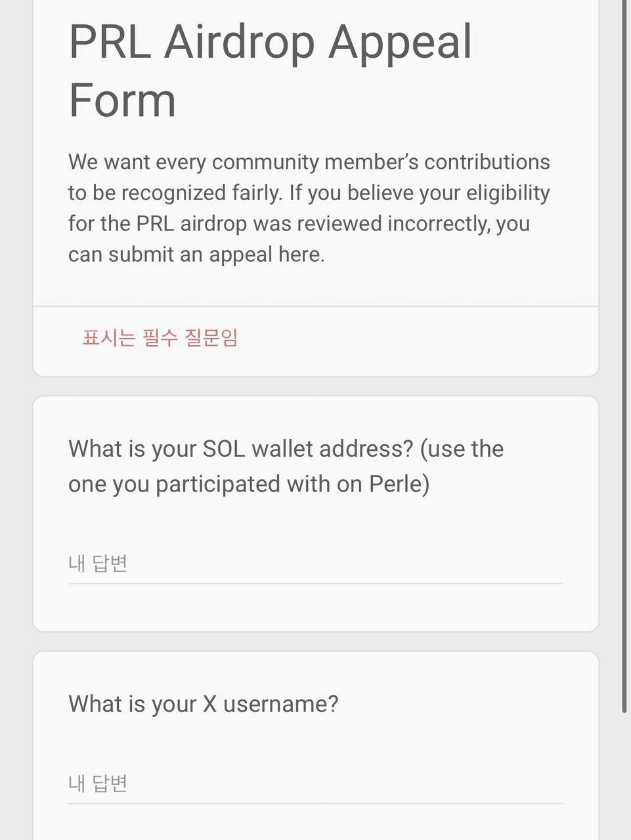Click the scrollbar track below the thumb
The width and height of the screenshot is (631, 840).
(624, 774)
